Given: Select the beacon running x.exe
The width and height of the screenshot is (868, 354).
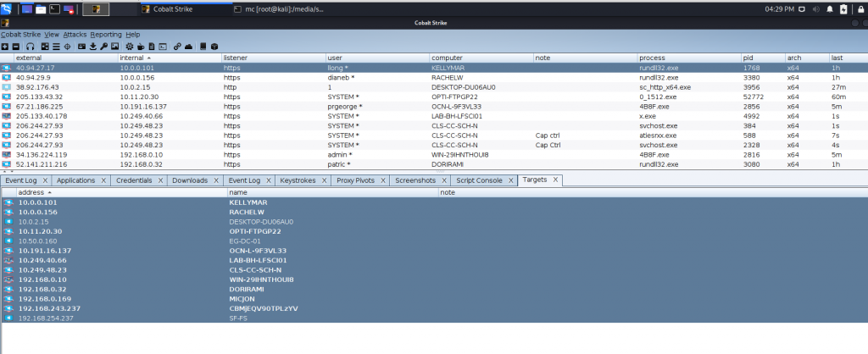Looking at the screenshot, I should click(434, 116).
